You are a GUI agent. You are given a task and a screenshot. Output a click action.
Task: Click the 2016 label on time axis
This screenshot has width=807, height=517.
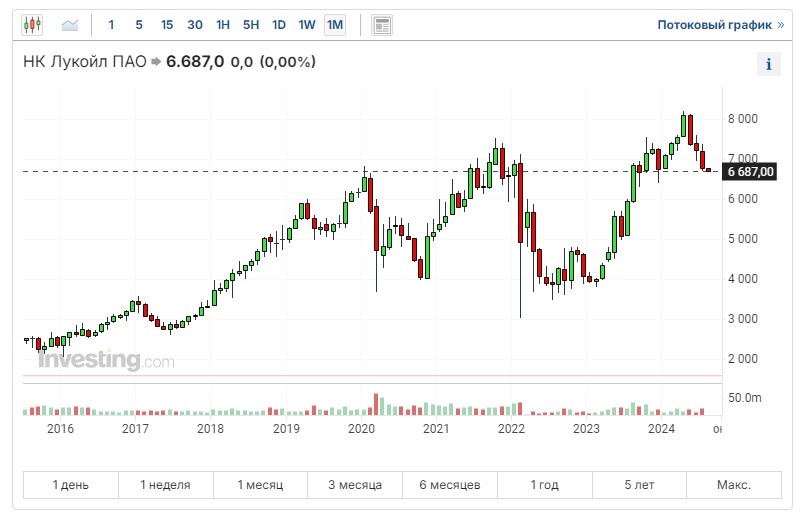tap(60, 429)
